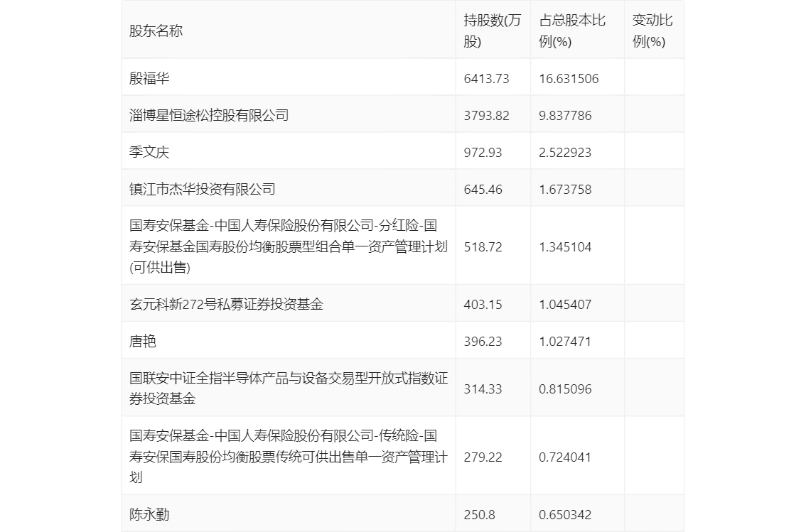Click the percentage 1.027471
Screen dimensions: 806x532
(x=565, y=342)
